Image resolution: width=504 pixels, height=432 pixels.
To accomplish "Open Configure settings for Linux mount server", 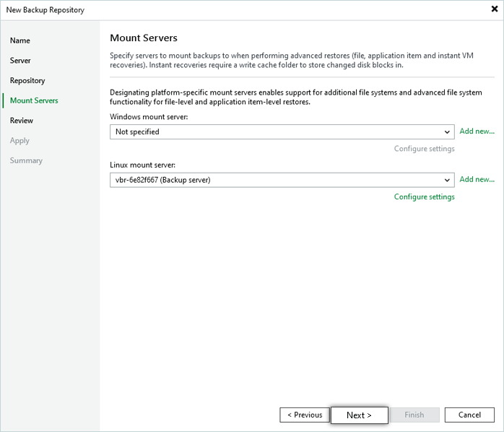I will click(x=424, y=196).
